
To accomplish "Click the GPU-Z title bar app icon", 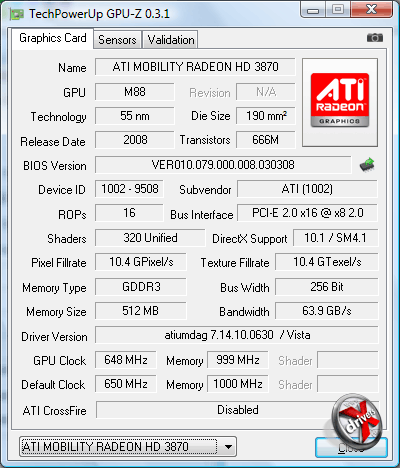I will tap(17, 14).
